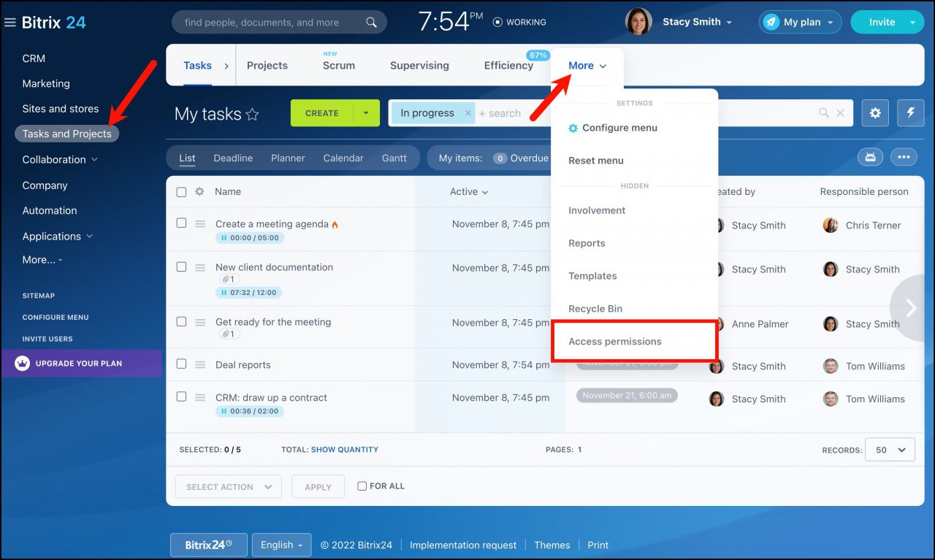935x560 pixels.
Task: Click the Efficiency 67% indicator tab
Action: [509, 66]
